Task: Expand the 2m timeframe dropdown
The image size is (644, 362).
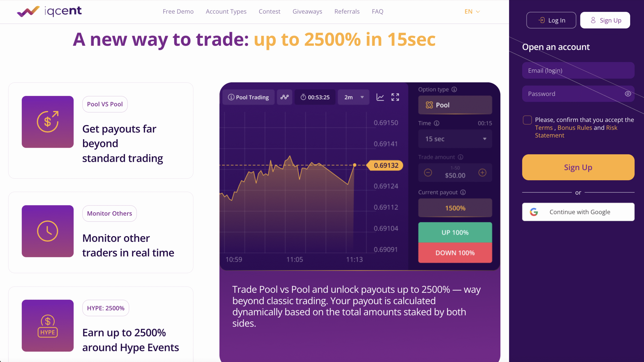Action: tap(353, 97)
